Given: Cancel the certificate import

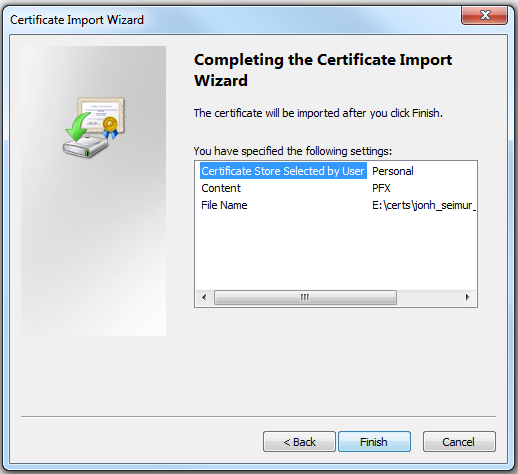Looking at the screenshot, I should pyautogui.click(x=459, y=442).
